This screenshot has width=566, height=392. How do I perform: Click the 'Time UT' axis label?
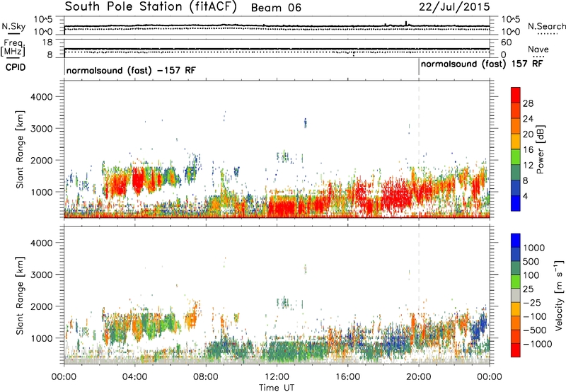pos(277,388)
